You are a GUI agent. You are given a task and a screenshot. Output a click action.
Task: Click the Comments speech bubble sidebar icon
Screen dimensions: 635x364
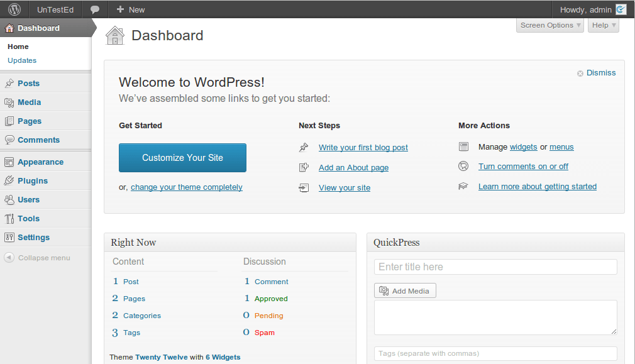(x=9, y=140)
